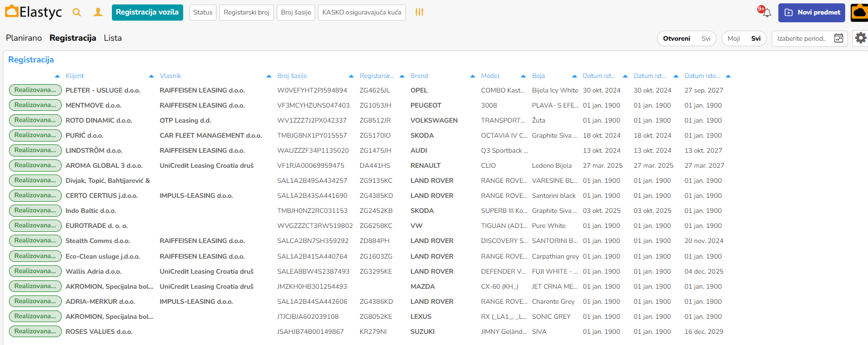The image size is (868, 345).
Task: Select the SUZUKI brand cell
Action: [x=423, y=332]
